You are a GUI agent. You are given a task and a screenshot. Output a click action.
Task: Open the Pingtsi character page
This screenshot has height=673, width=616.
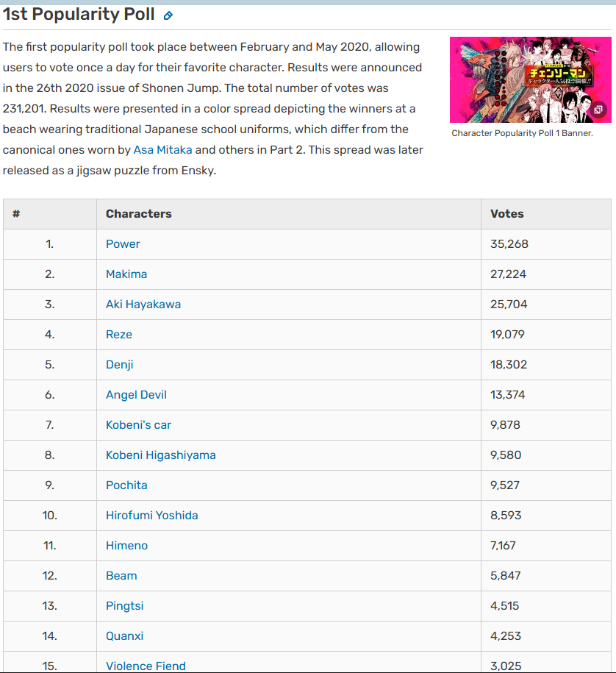pos(125,606)
